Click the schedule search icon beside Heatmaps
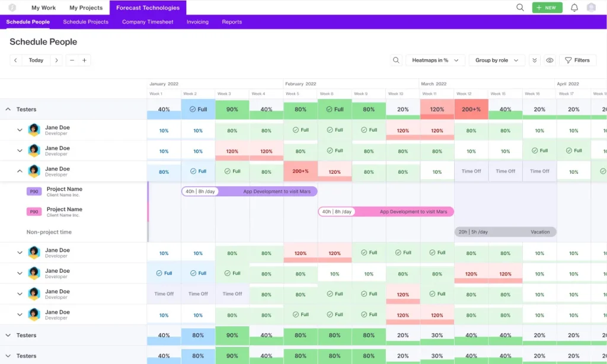This screenshot has width=607, height=364. (397, 60)
